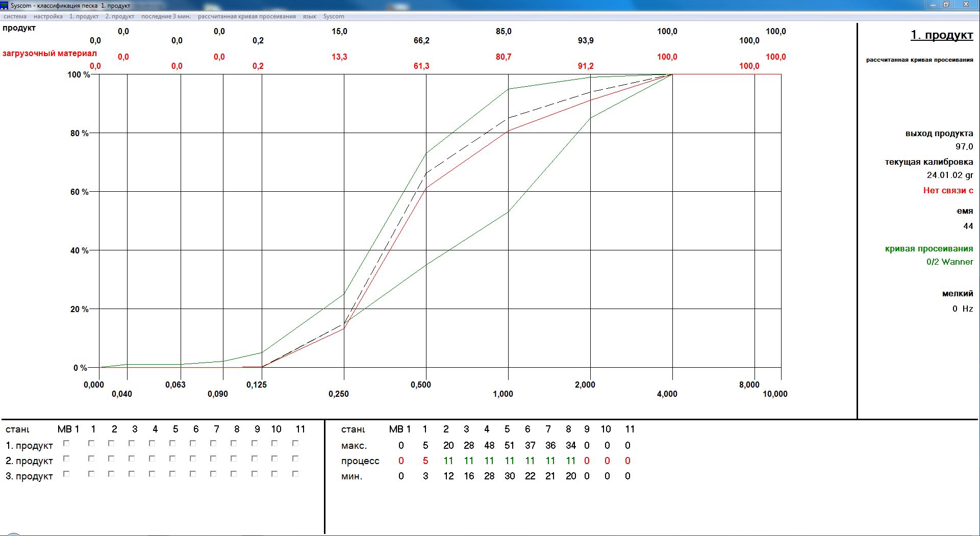This screenshot has height=536, width=980.
Task: Check station 1 box for 3. продукт
Action: coord(91,474)
